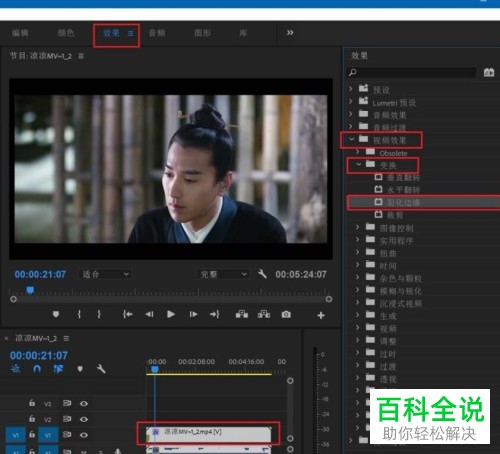The width and height of the screenshot is (500, 454).
Task: Open program monitor wrench settings
Action: (x=262, y=274)
